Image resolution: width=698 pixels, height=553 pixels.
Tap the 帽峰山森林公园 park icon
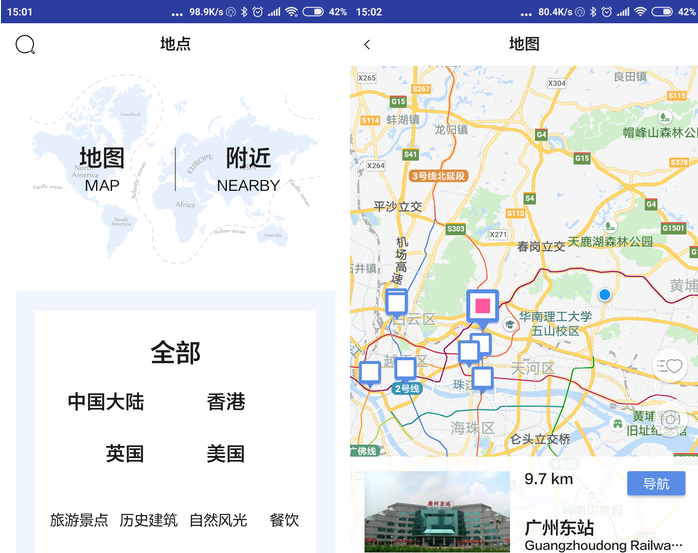[665, 117]
